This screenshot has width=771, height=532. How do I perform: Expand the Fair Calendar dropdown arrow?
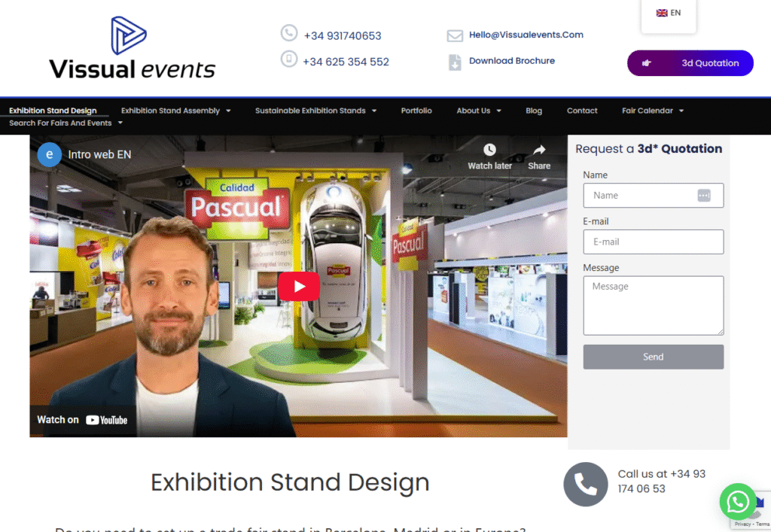click(x=681, y=111)
